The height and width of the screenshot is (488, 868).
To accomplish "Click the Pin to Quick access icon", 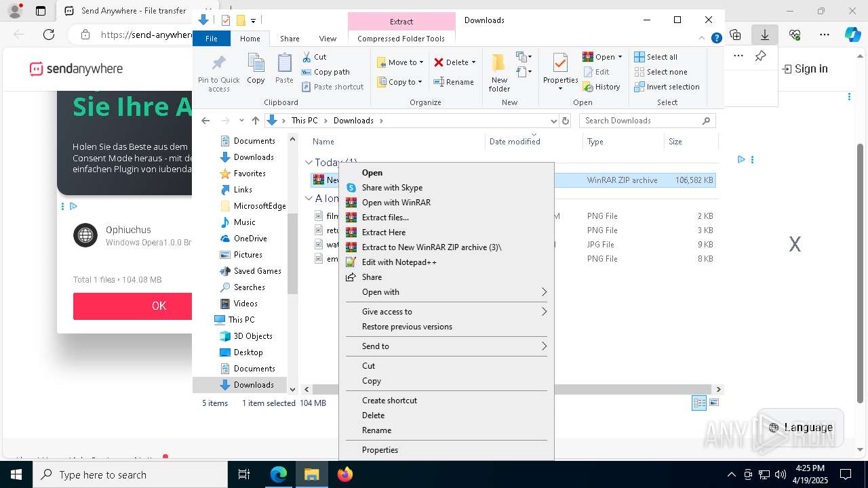I will (218, 73).
